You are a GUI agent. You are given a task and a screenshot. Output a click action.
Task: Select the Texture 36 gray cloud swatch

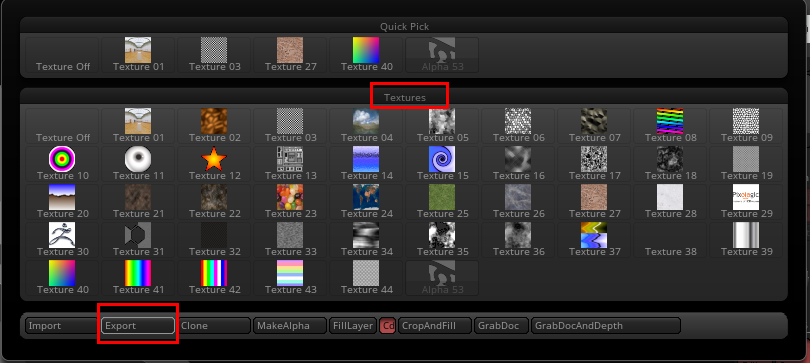click(x=518, y=240)
